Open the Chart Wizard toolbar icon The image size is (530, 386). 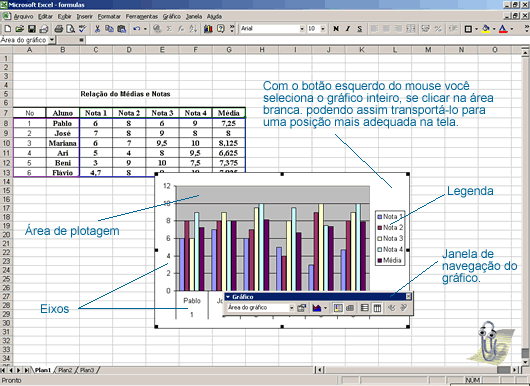tap(208, 29)
